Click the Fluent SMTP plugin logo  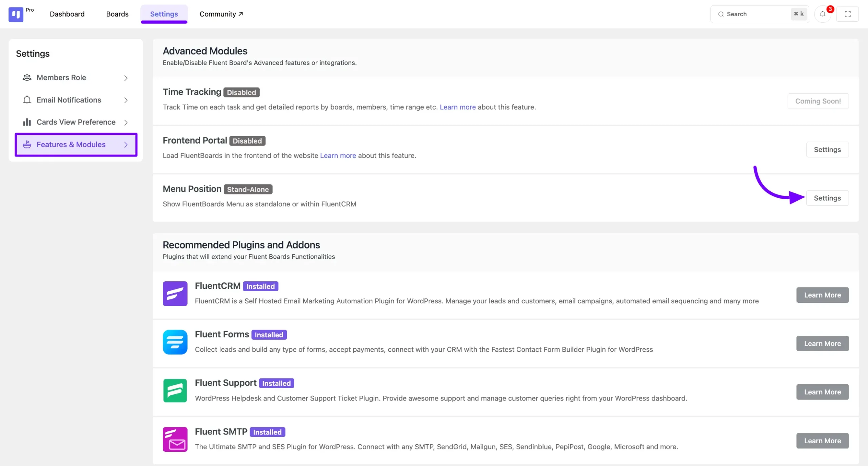pyautogui.click(x=175, y=440)
